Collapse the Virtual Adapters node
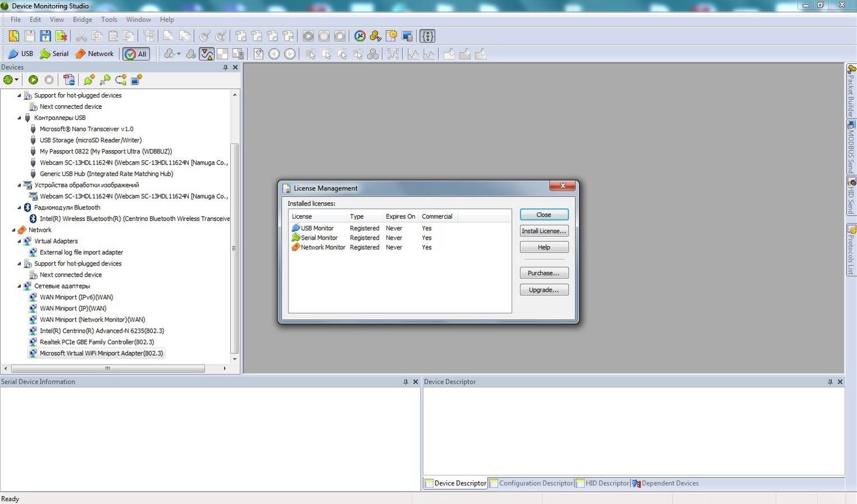The height and width of the screenshot is (504, 857). pos(19,241)
